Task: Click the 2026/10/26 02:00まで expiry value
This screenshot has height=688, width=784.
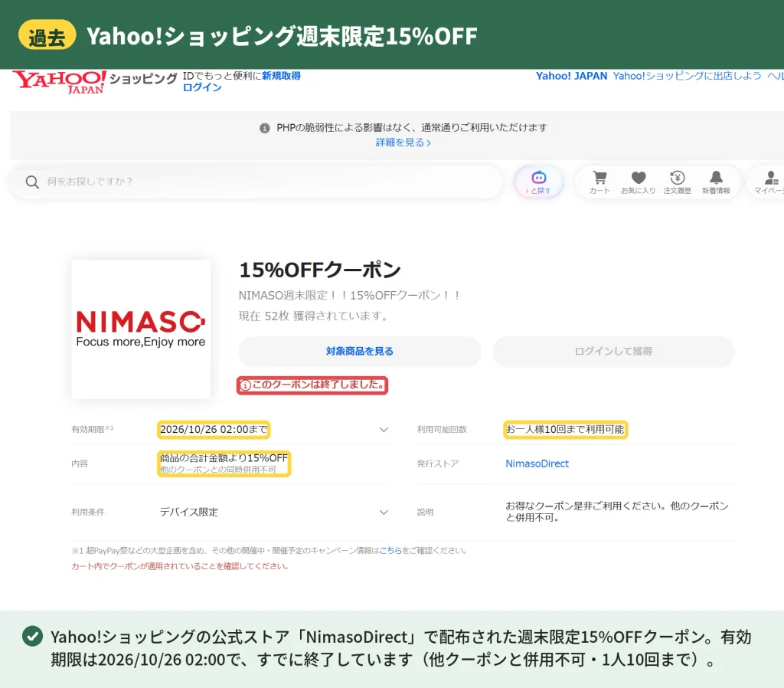Action: pyautogui.click(x=214, y=430)
